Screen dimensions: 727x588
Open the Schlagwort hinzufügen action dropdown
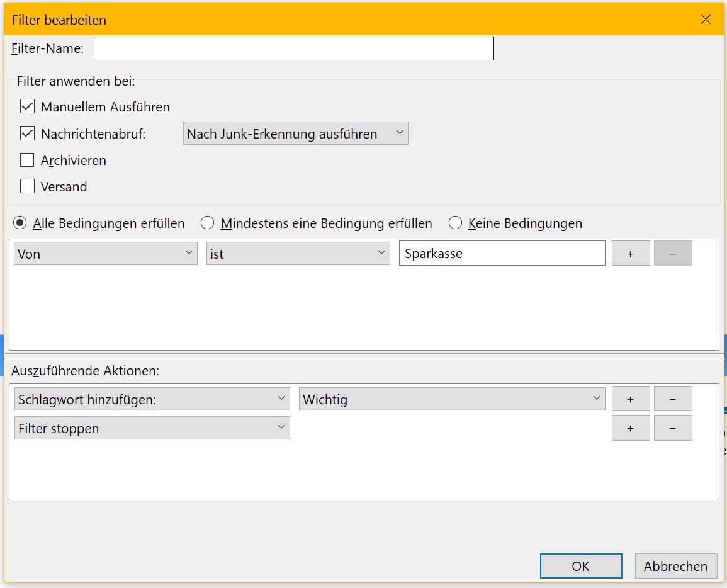(152, 399)
